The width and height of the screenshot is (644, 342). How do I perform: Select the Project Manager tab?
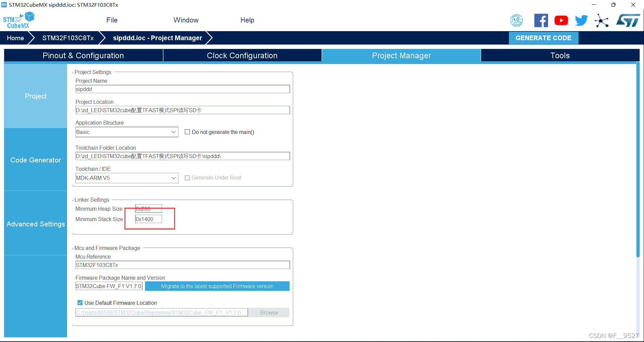tap(401, 55)
